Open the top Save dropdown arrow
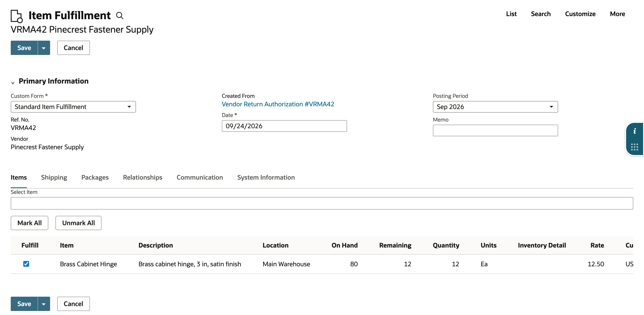The width and height of the screenshot is (644, 315). click(44, 48)
